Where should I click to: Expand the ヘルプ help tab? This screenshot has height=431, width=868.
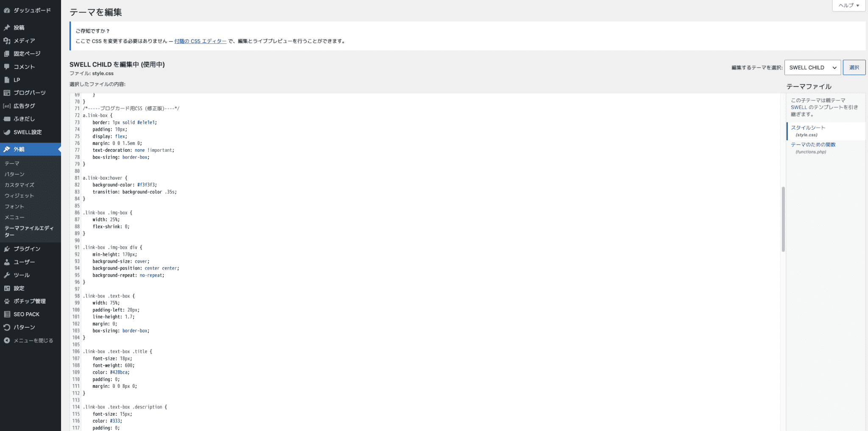[x=848, y=6]
